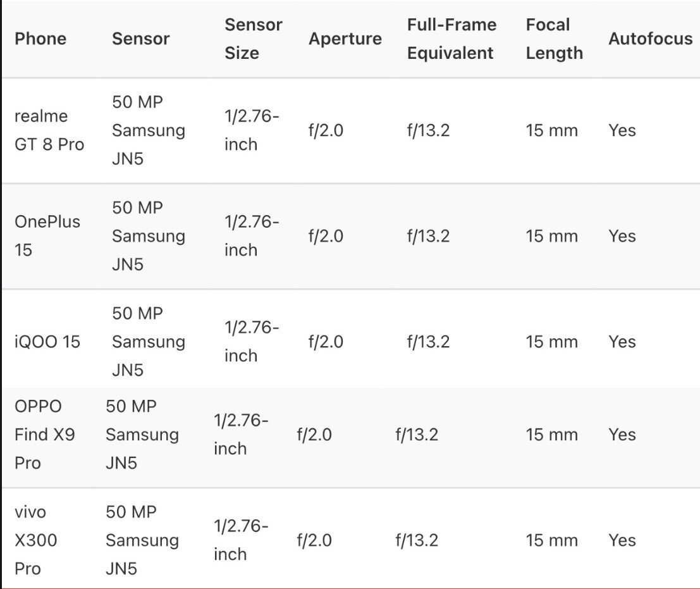Image resolution: width=700 pixels, height=589 pixels.
Task: Select the vivo X300 Pro cell
Action: tap(35, 540)
